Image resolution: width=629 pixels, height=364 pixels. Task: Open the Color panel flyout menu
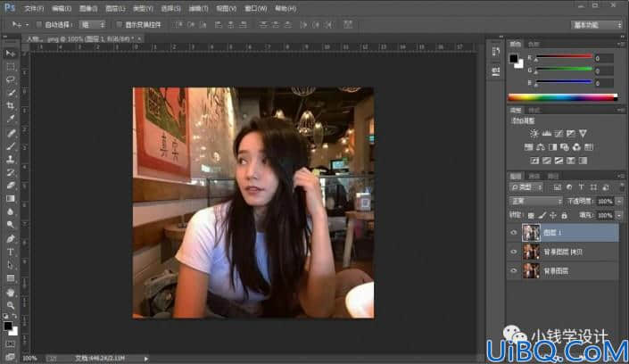click(621, 44)
